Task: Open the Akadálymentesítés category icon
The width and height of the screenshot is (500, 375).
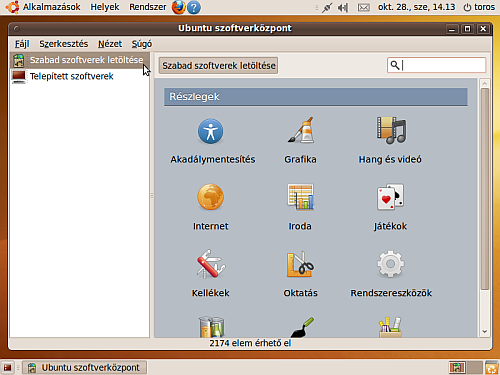Action: tap(210, 131)
